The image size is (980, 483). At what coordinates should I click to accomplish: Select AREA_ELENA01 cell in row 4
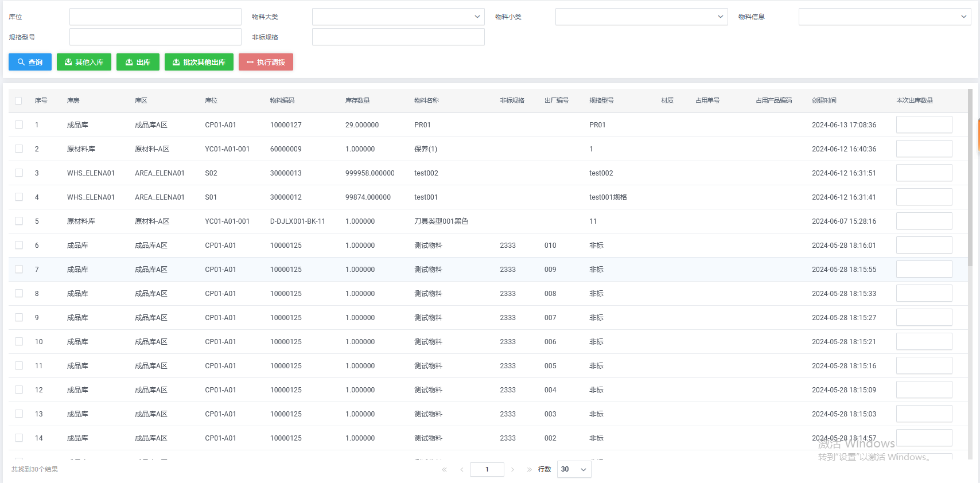tap(160, 197)
